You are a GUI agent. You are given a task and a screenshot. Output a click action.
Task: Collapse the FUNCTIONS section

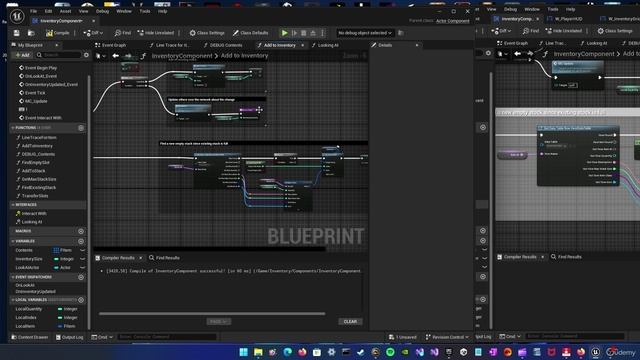point(13,128)
